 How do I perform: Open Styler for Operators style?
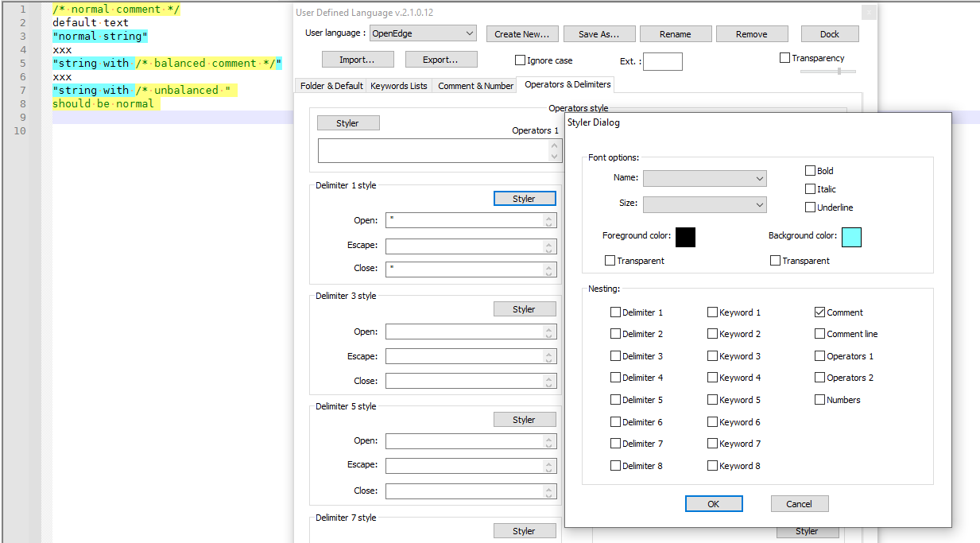coord(348,123)
